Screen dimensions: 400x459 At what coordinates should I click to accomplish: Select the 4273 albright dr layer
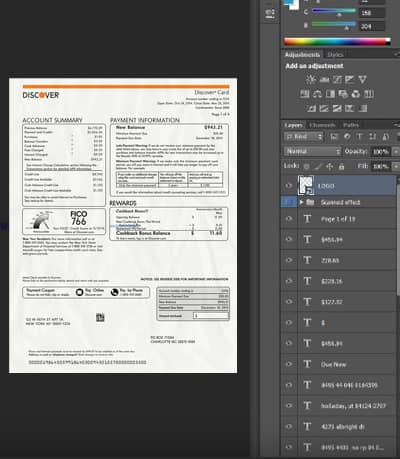343,427
